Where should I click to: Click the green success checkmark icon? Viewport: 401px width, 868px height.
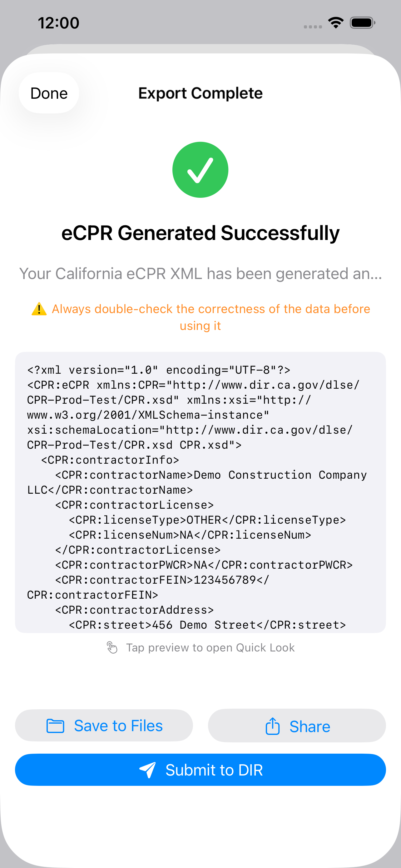[200, 170]
